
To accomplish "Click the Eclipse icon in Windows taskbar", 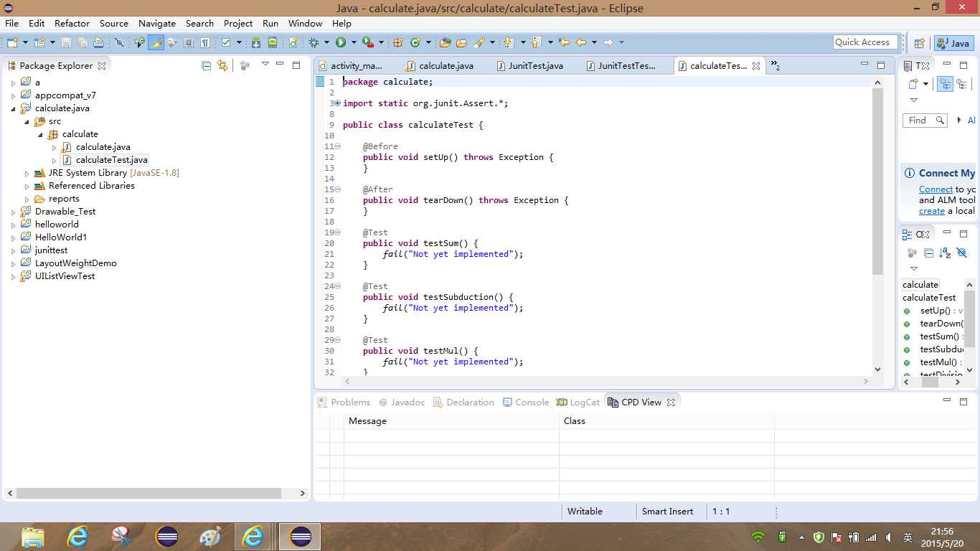I will tap(300, 537).
